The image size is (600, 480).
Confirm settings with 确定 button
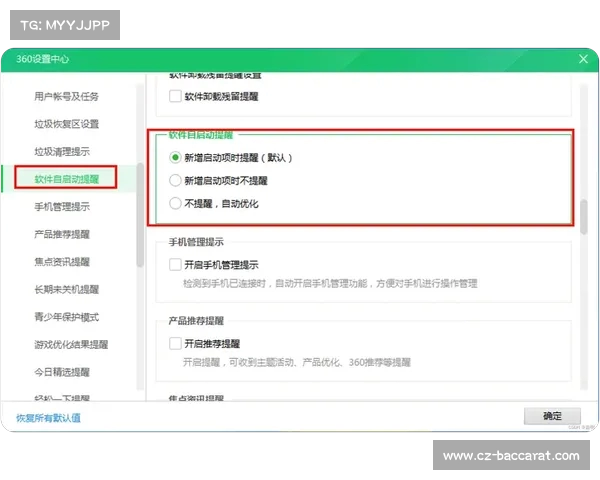coord(552,416)
